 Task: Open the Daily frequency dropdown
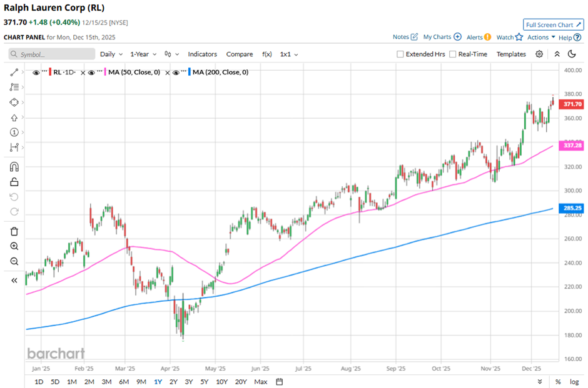tap(111, 54)
